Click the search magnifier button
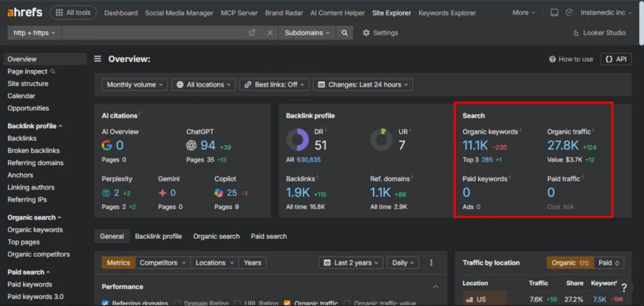Viewport: 644px width, 306px height. [x=344, y=33]
